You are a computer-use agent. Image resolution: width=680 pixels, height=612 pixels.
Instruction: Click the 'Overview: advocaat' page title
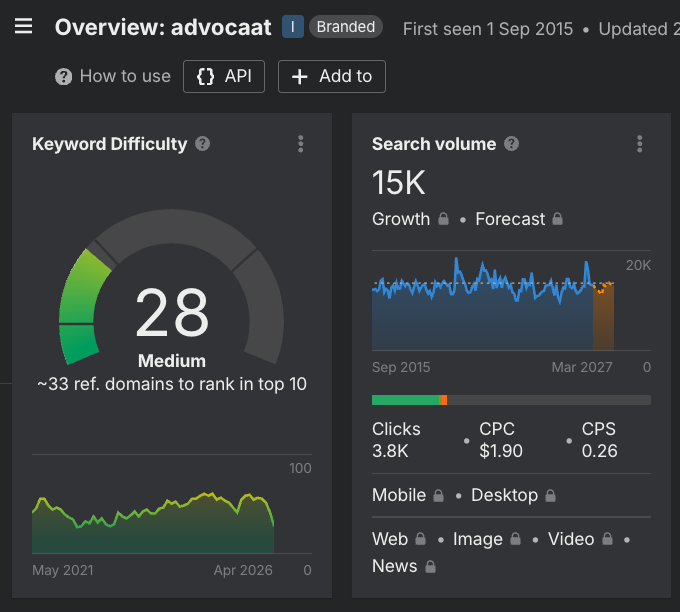163,27
